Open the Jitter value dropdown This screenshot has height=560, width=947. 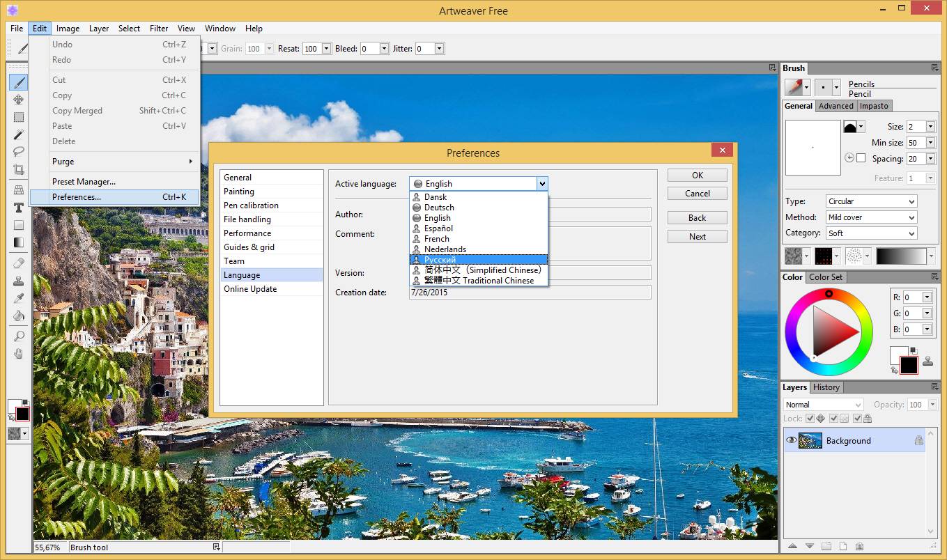439,49
